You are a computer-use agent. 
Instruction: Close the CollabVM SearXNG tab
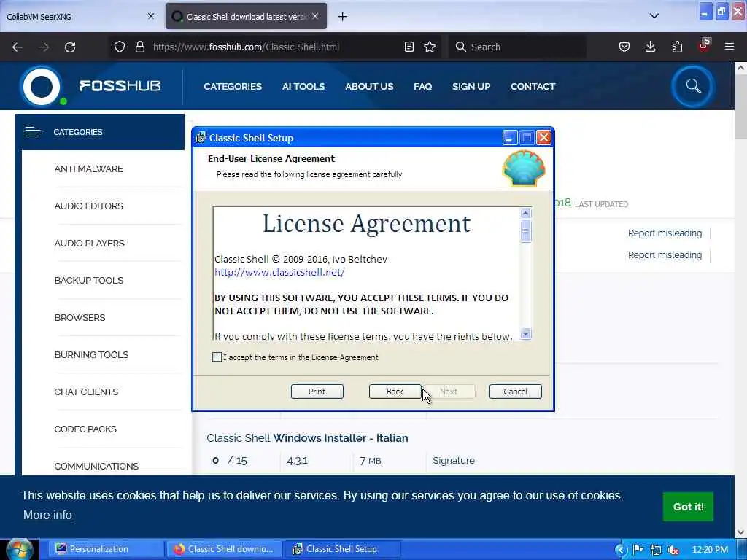click(x=151, y=16)
